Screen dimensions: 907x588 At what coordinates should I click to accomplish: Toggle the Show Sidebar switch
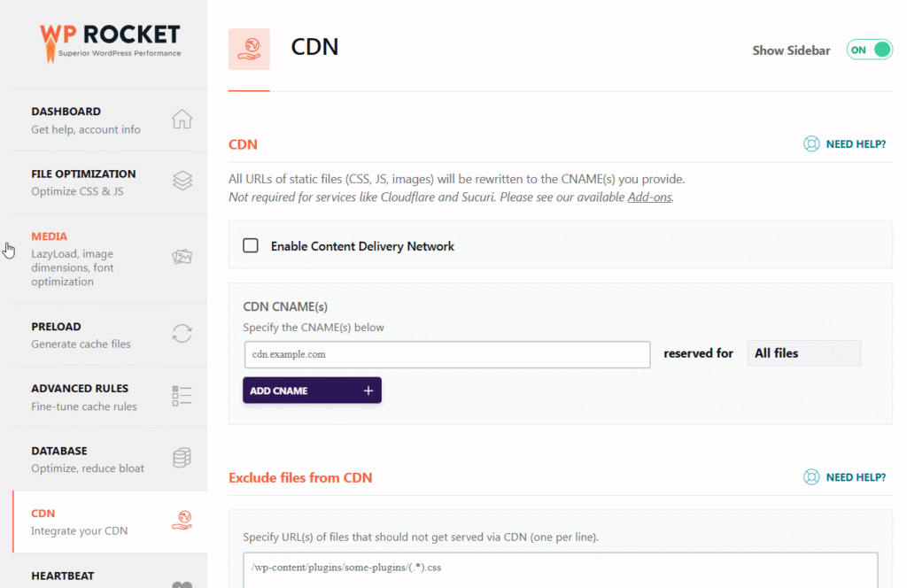[x=869, y=50]
